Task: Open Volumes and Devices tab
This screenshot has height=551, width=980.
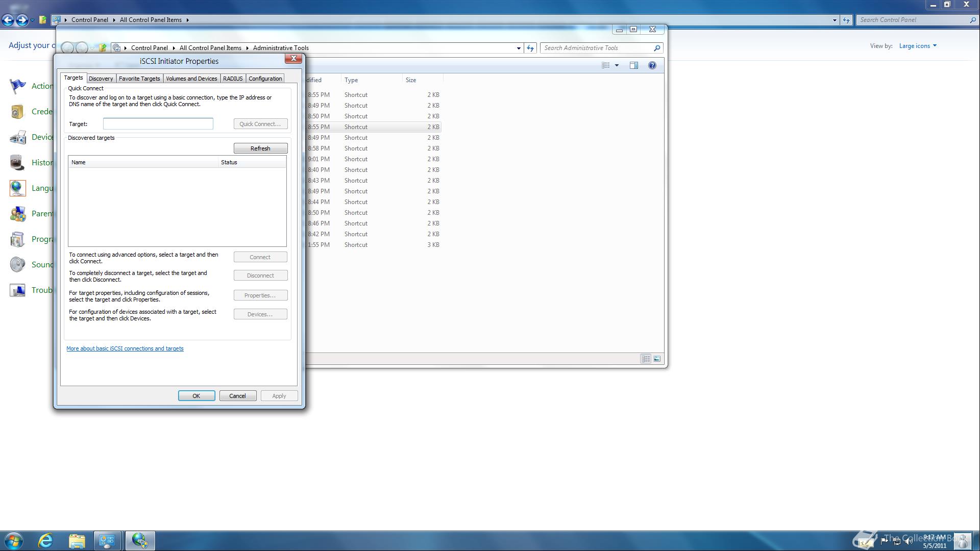Action: click(x=191, y=79)
